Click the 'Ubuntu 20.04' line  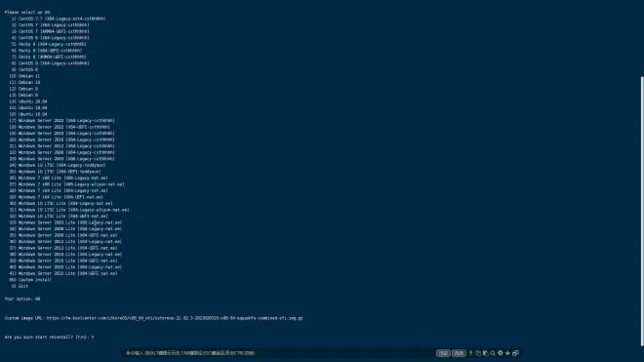pyautogui.click(x=28, y=101)
